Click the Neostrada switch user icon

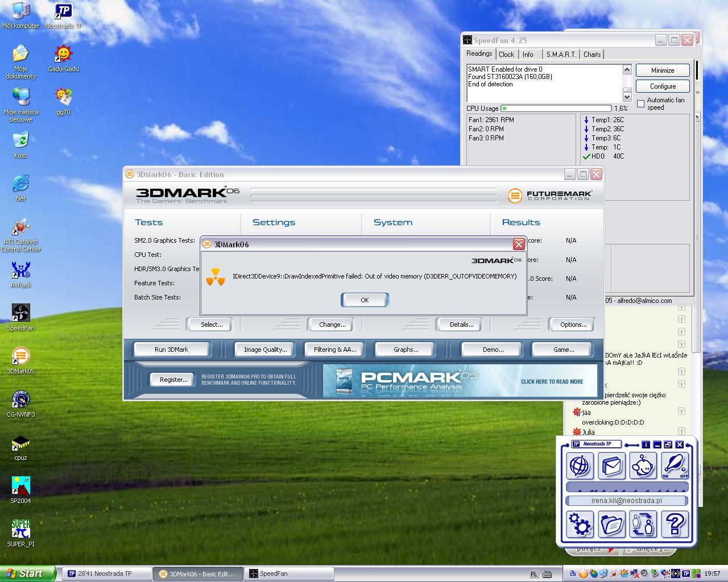[643, 524]
